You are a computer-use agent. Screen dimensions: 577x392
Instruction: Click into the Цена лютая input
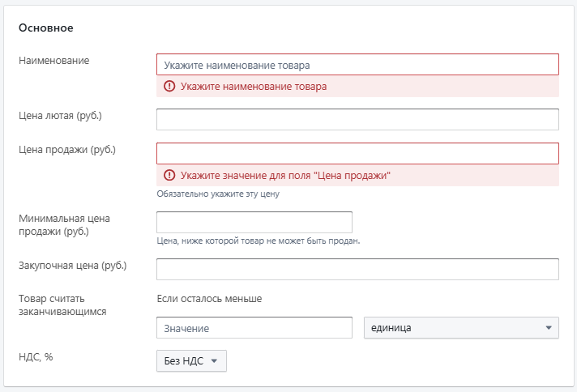[x=357, y=119]
